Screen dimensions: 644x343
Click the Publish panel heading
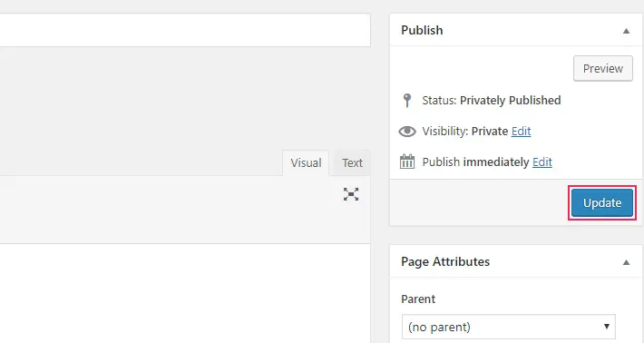click(x=422, y=30)
